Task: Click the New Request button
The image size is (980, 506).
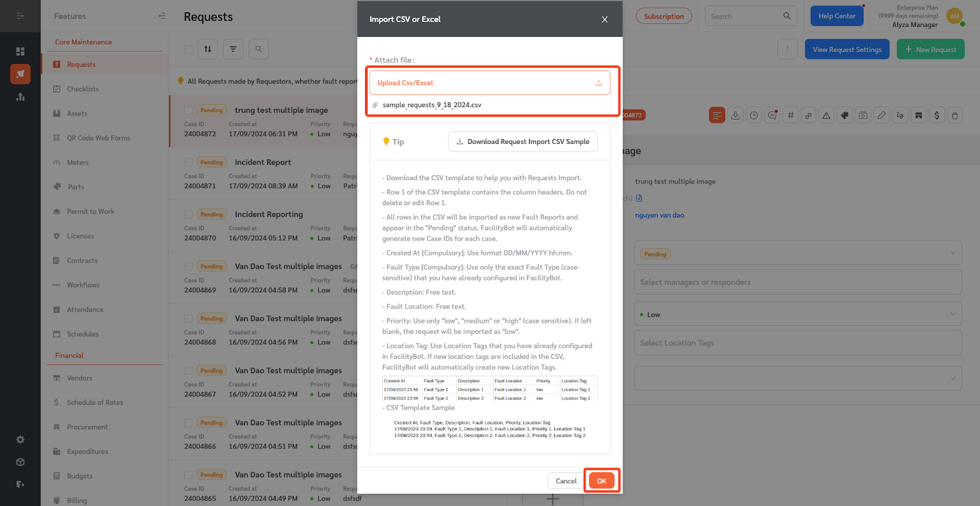Action: point(930,50)
